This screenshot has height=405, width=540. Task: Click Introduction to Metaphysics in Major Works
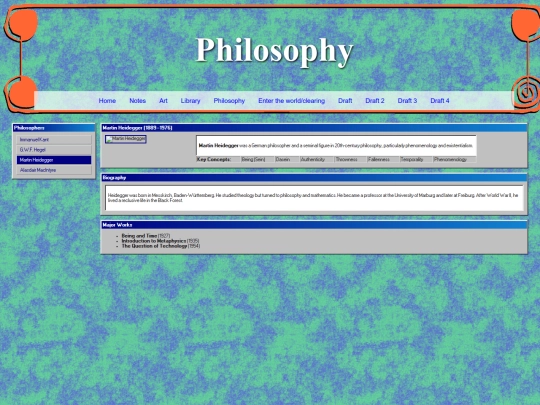(x=154, y=241)
